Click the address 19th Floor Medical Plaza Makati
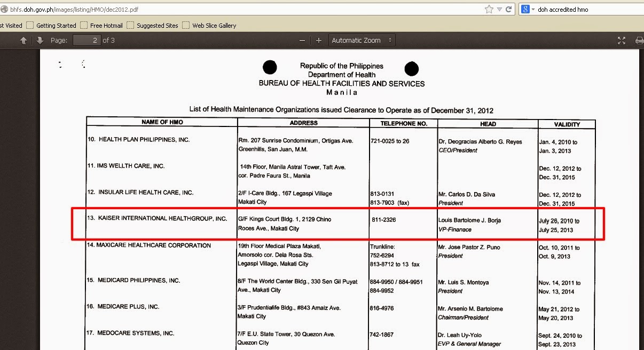644x350 pixels. (x=279, y=246)
